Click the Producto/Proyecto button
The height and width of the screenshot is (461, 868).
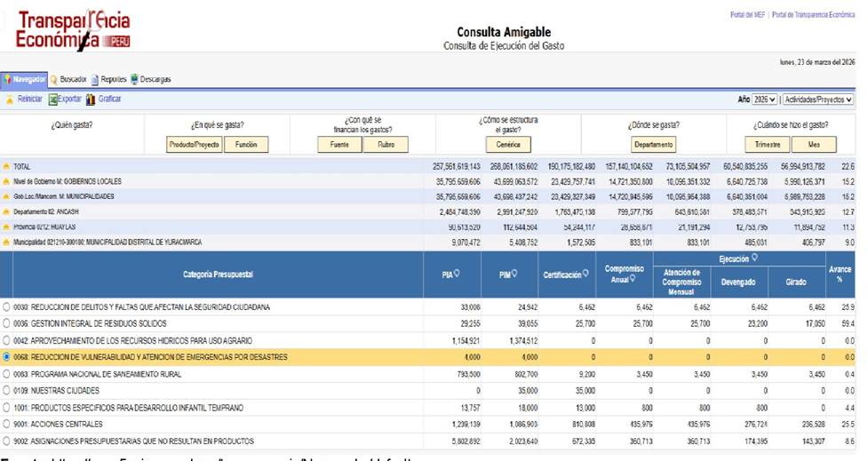[x=195, y=145]
